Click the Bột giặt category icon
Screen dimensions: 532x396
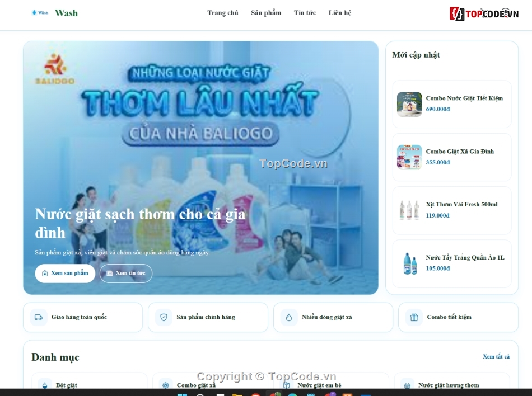click(45, 385)
